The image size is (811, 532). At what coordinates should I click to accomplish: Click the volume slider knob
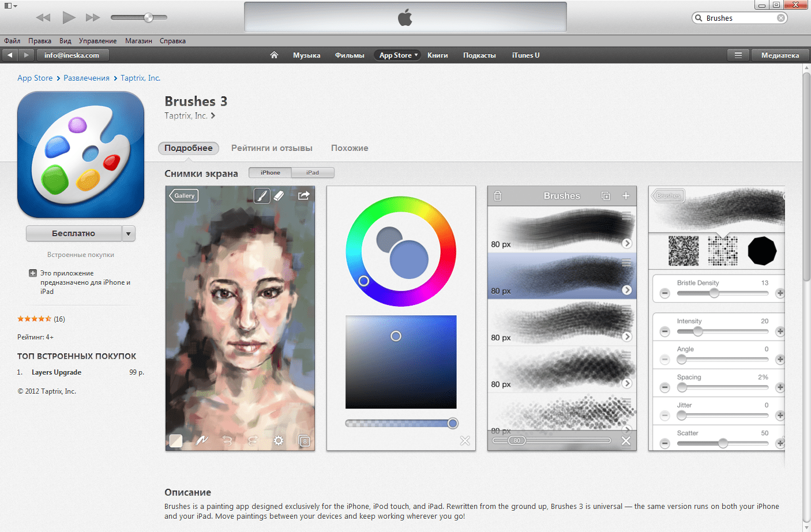[x=148, y=17]
